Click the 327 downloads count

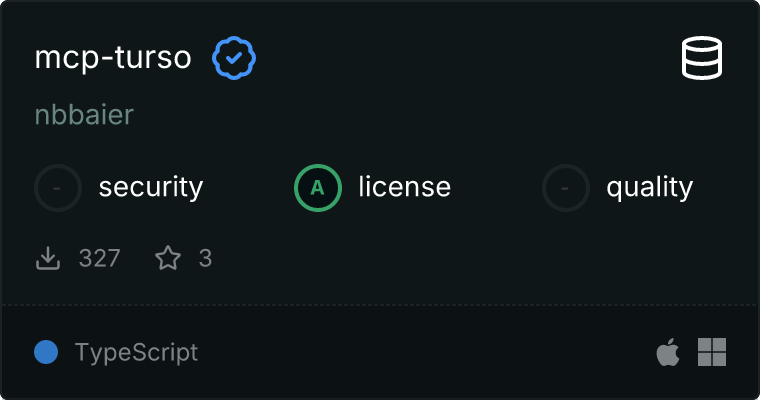click(x=100, y=259)
